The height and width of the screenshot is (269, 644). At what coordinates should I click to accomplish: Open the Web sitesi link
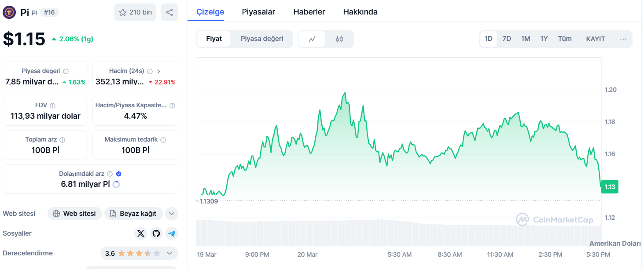coord(74,214)
